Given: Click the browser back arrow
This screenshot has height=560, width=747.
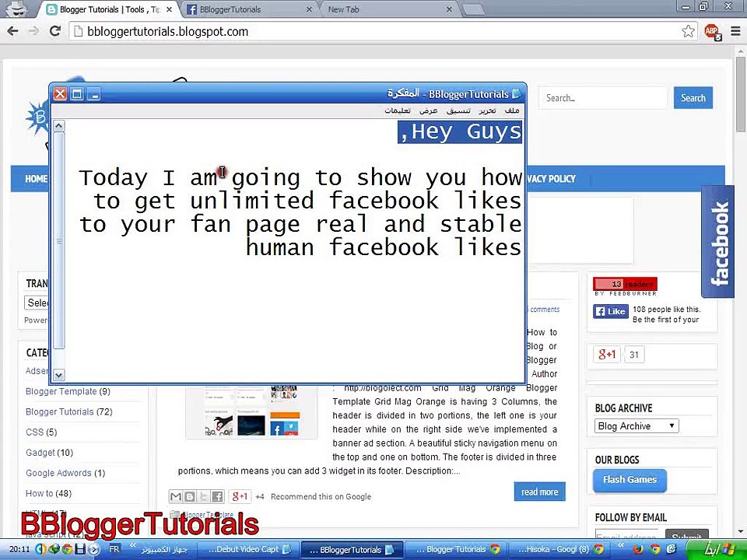Looking at the screenshot, I should pyautogui.click(x=13, y=31).
